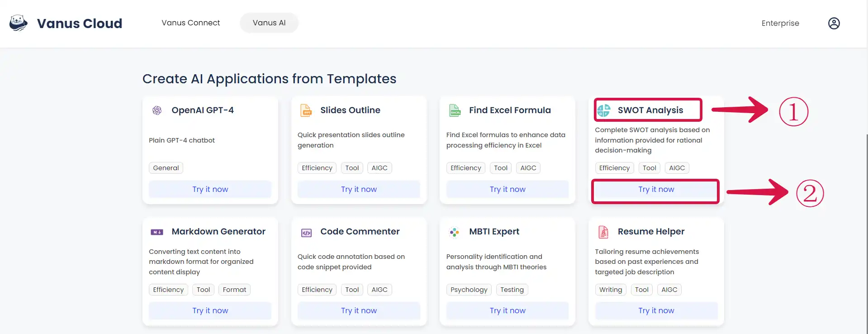Image resolution: width=868 pixels, height=334 pixels.
Task: Click Try it now under Find Excel Formula
Action: (x=508, y=189)
